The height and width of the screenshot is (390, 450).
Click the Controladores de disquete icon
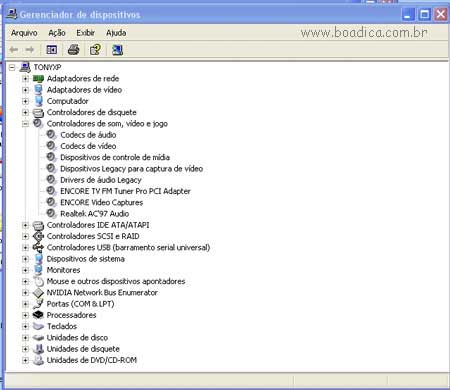[x=38, y=113]
